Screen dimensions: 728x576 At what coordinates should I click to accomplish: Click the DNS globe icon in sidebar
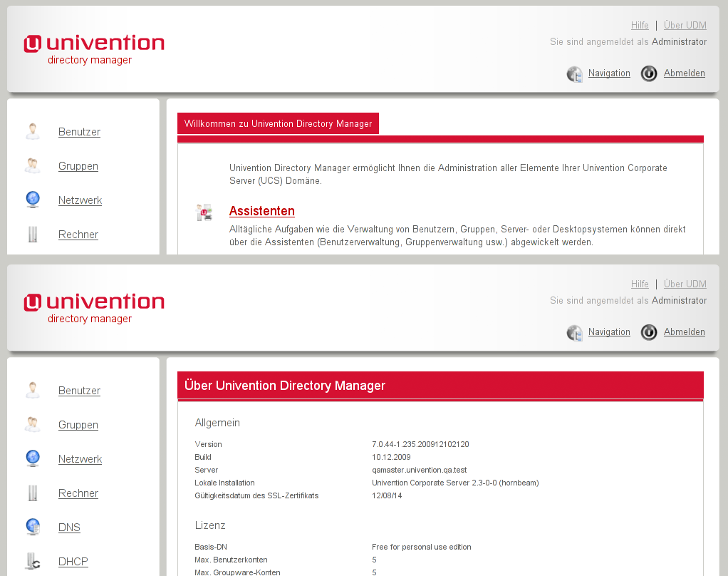point(33,527)
